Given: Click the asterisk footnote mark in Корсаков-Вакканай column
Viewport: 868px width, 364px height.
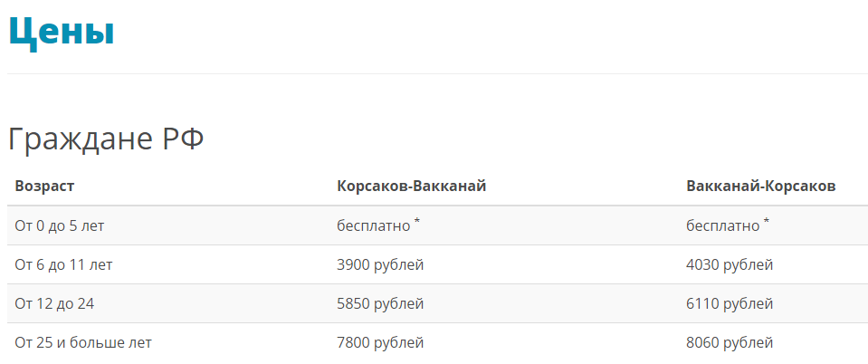Looking at the screenshot, I should 417,221.
